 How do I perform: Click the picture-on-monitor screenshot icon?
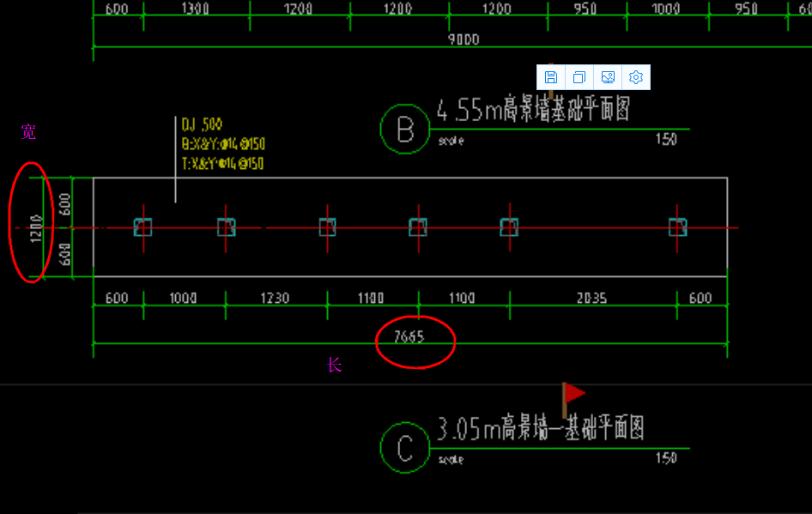608,77
